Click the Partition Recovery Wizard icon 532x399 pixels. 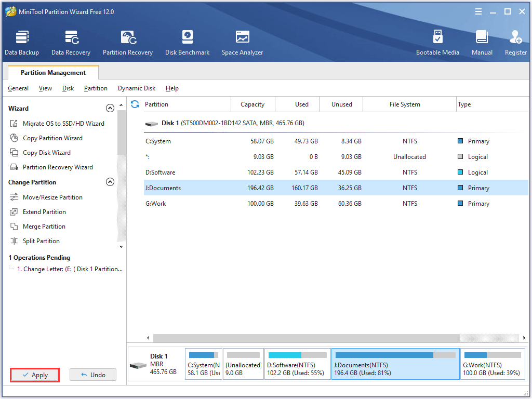point(14,167)
